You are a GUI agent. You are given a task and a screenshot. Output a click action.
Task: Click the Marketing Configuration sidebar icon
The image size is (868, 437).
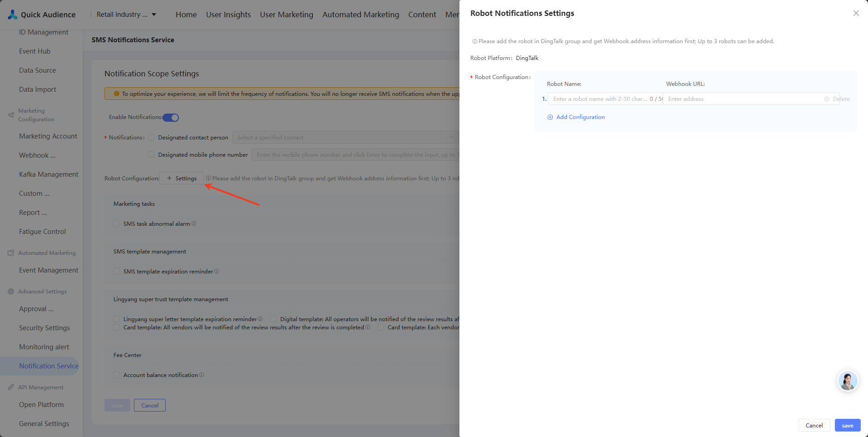(x=11, y=115)
